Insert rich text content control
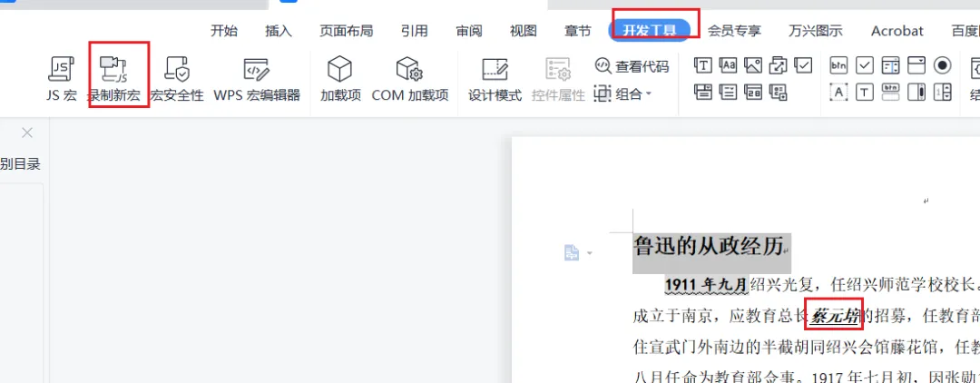The height and width of the screenshot is (383, 980). 703,65
